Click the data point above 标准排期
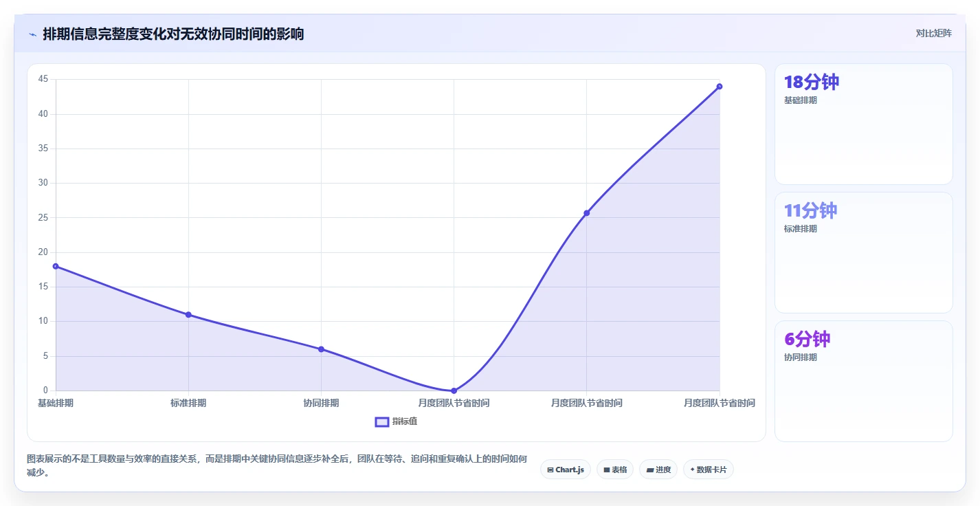 (x=188, y=315)
